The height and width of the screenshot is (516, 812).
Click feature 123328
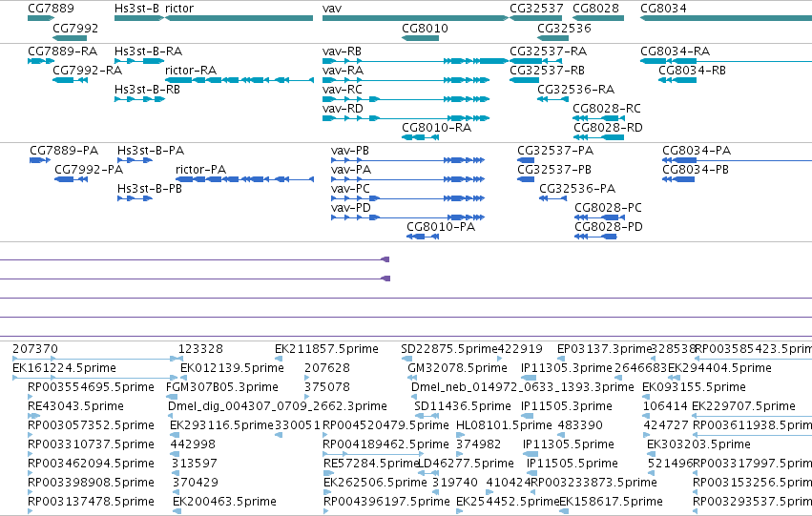point(200,349)
